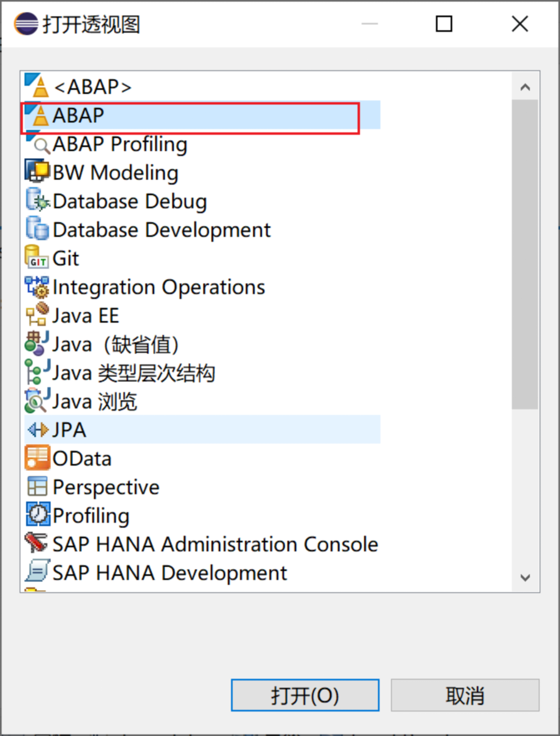Viewport: 560px width, 736px height.
Task: Click the Java 浏览 browsing icon
Action: pyautogui.click(x=37, y=400)
